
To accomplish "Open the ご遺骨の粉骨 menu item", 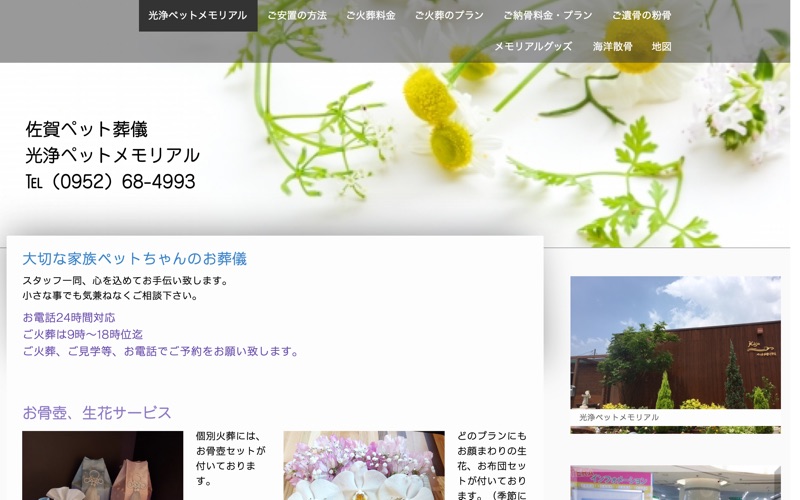I will pyautogui.click(x=642, y=15).
